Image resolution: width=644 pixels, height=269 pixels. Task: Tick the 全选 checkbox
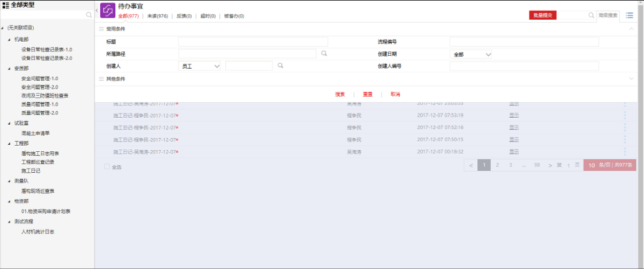coord(107,167)
